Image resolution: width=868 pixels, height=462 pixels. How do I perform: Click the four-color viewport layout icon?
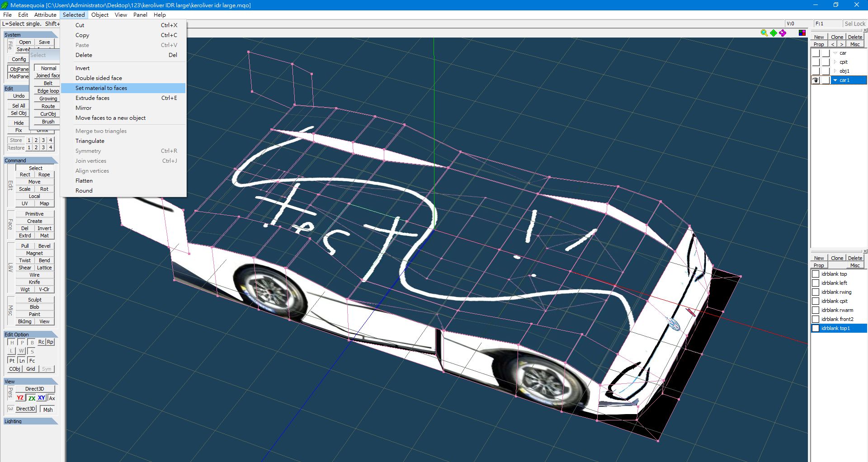(x=802, y=33)
